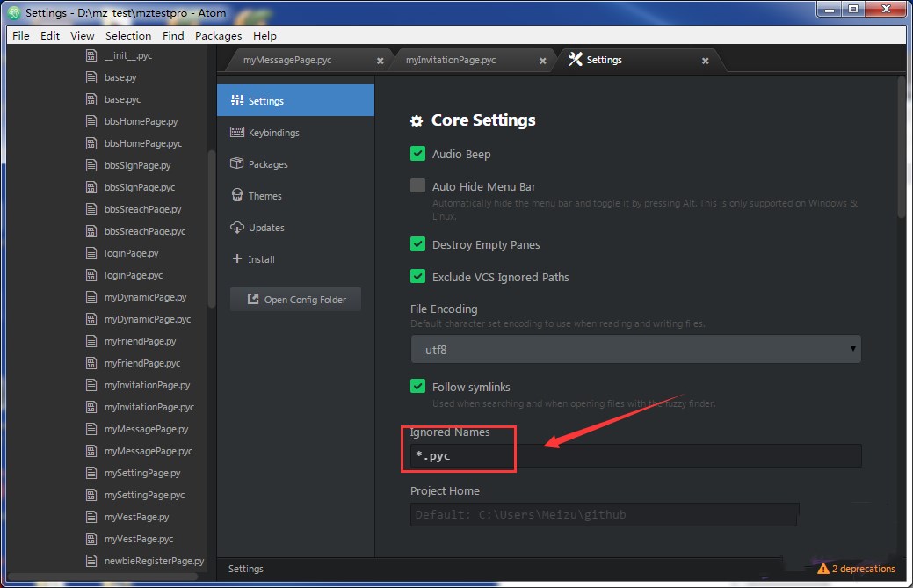Click the Ignored Names input field
The image size is (913, 588).
[x=635, y=456]
